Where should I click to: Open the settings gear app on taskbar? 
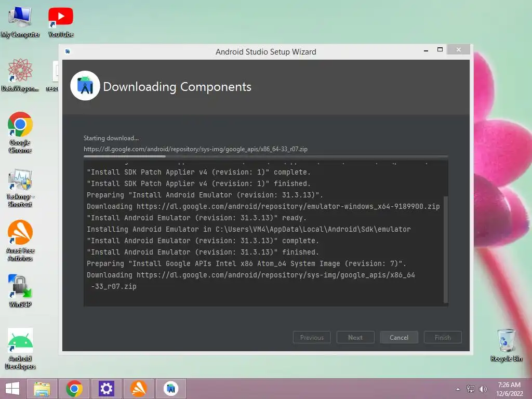tap(106, 389)
